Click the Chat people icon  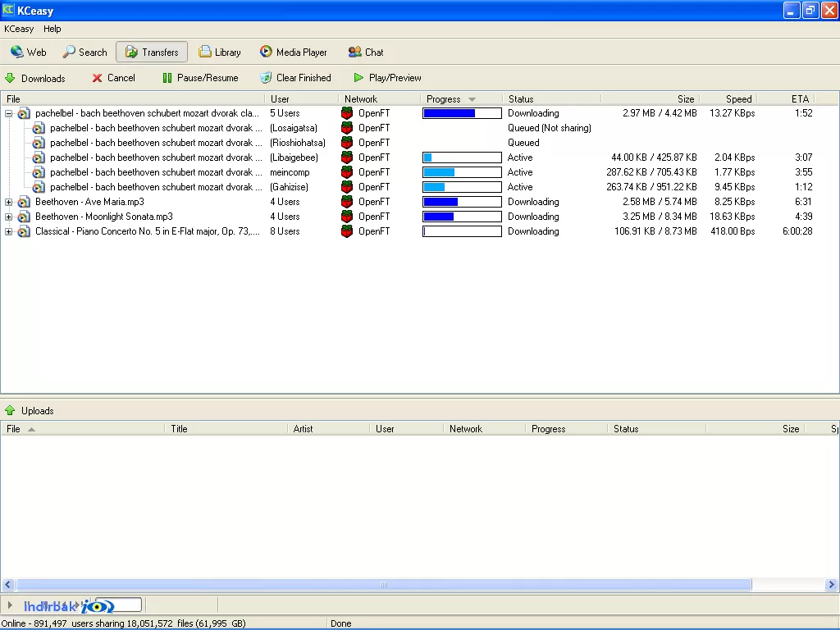click(x=354, y=52)
